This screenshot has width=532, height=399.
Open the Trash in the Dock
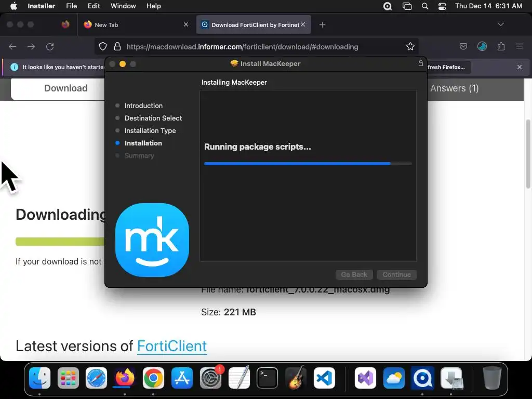pos(492,378)
